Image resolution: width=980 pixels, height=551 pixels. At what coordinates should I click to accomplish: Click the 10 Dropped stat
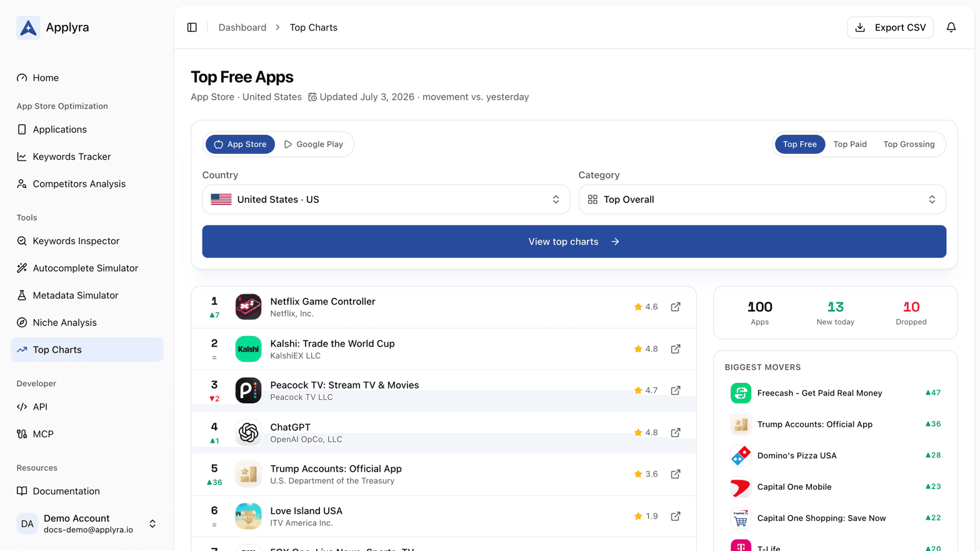click(x=911, y=312)
